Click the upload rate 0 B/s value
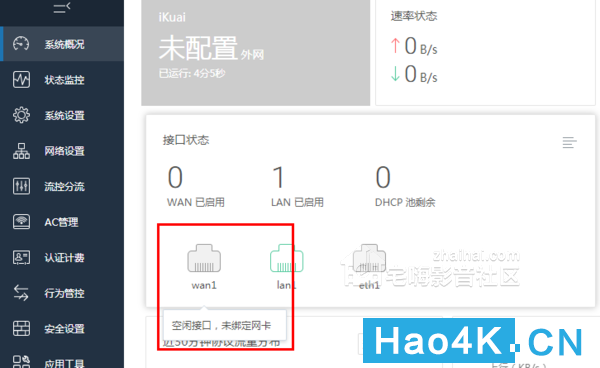 (421, 46)
